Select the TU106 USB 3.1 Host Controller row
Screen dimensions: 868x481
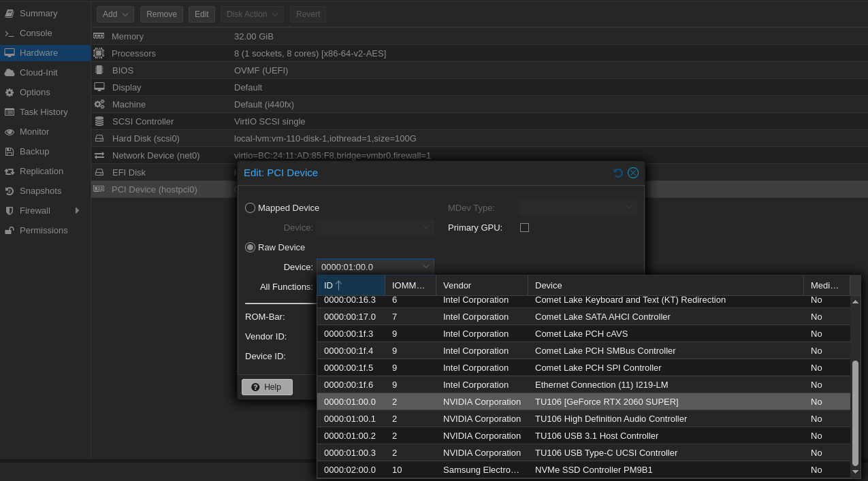(583, 436)
